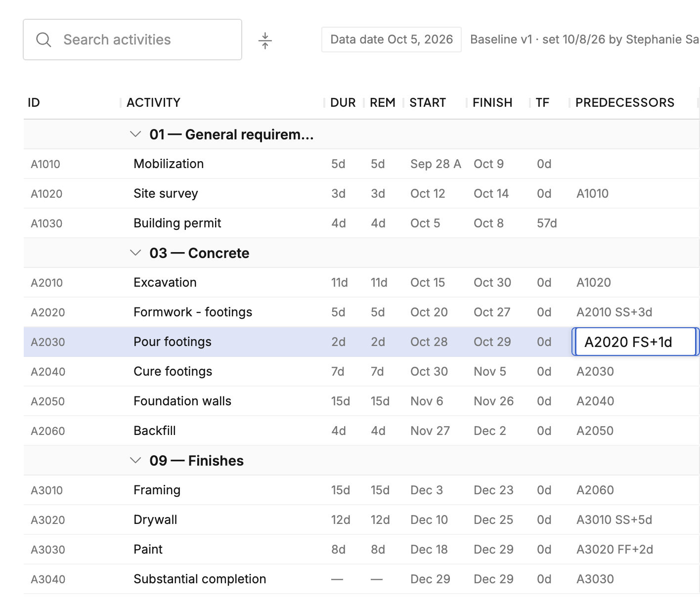The width and height of the screenshot is (700, 606).
Task: Select the Formwork - footings activity
Action: click(x=193, y=312)
